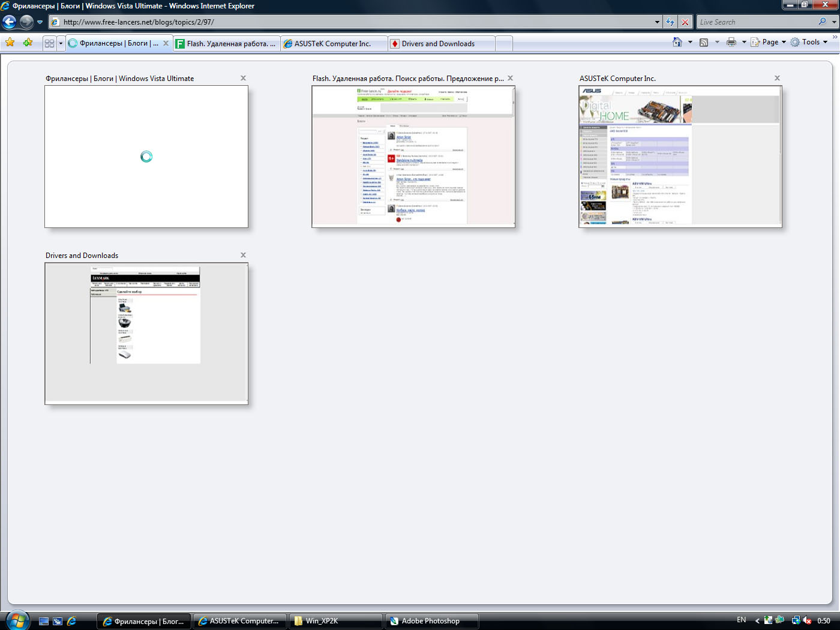Expand the address bar history dropdown

pos(657,22)
